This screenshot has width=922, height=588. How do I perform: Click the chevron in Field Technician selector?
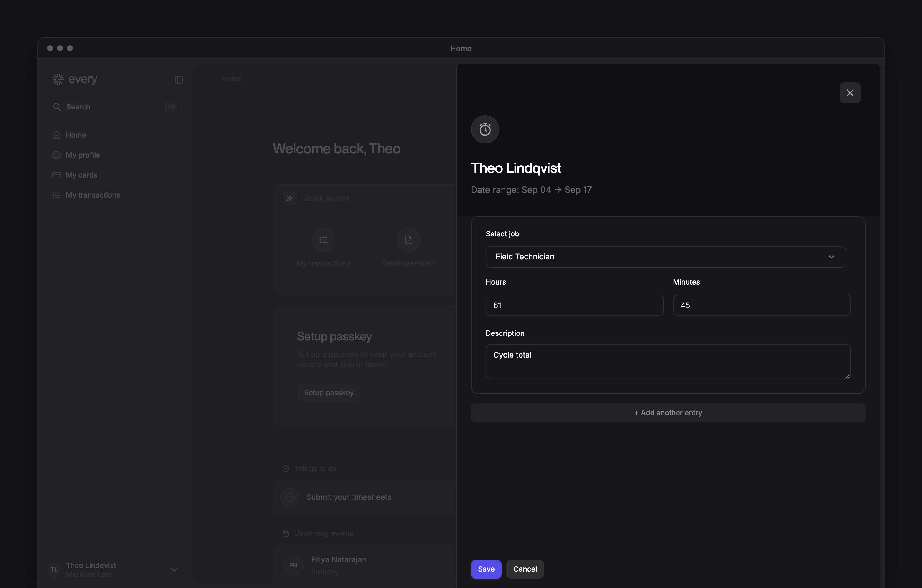tap(831, 257)
